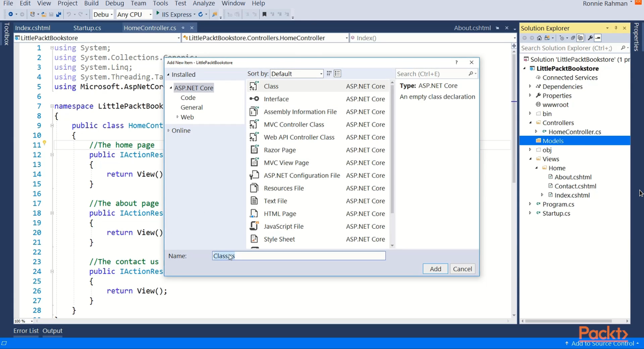The height and width of the screenshot is (349, 644).
Task: Expand the Web node under ASP.NET Core
Action: coord(178,117)
